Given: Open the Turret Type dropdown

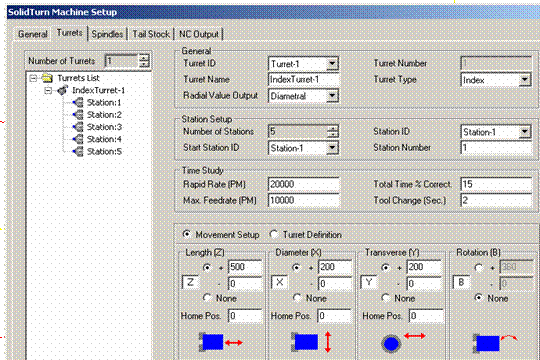Looking at the screenshot, I should 525,80.
